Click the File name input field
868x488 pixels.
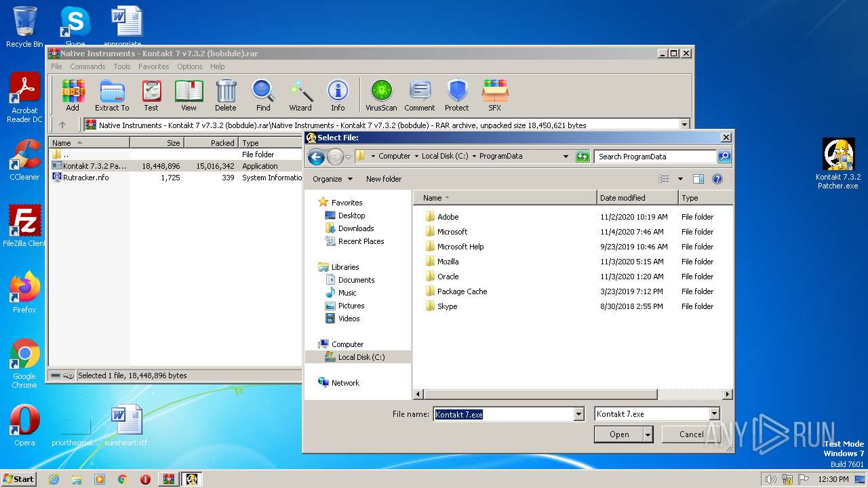[504, 414]
